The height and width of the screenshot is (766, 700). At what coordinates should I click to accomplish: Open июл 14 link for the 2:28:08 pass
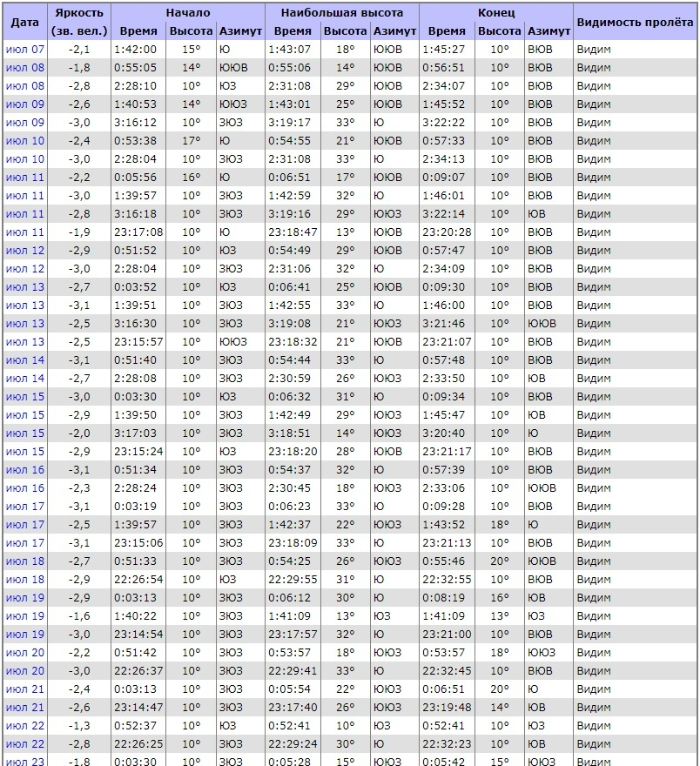(x=25, y=378)
